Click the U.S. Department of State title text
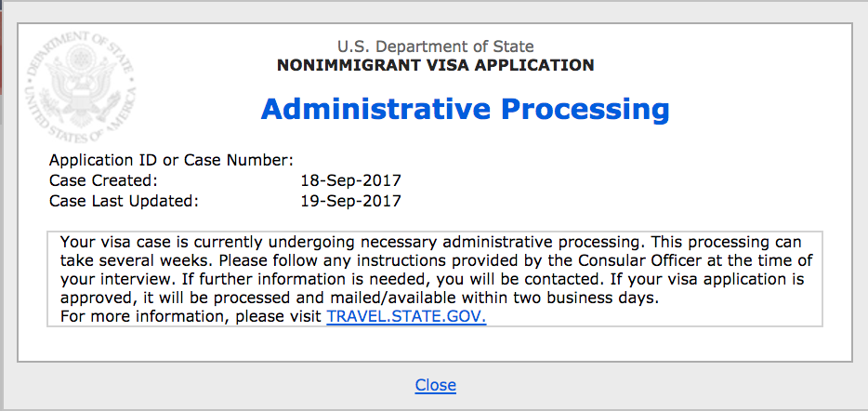 point(436,46)
